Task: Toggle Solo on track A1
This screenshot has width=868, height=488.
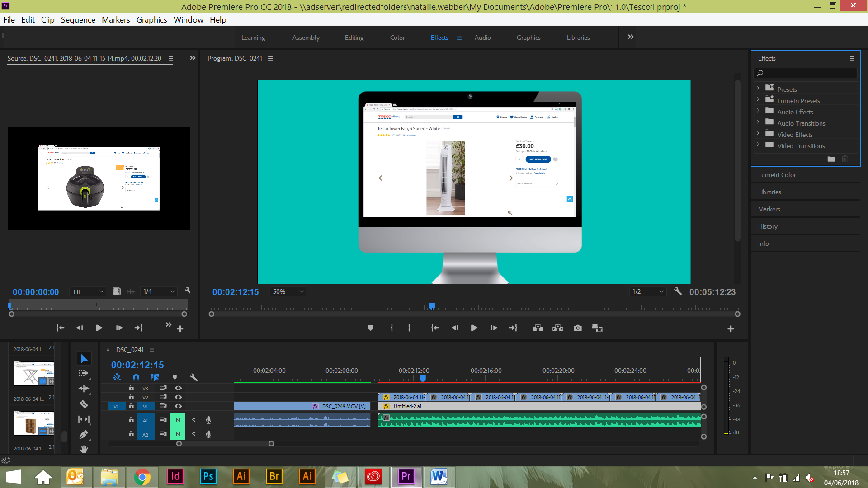Action: [193, 420]
